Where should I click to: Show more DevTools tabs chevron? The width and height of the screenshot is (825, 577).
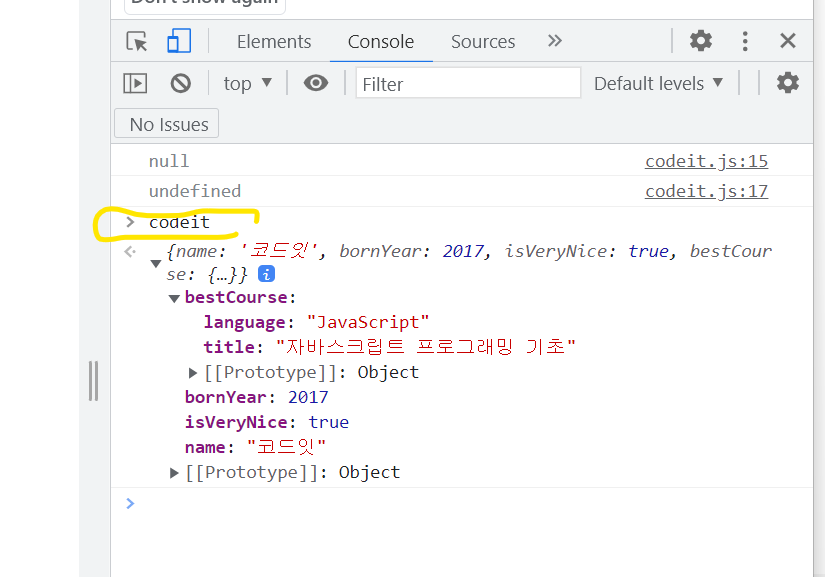(555, 41)
